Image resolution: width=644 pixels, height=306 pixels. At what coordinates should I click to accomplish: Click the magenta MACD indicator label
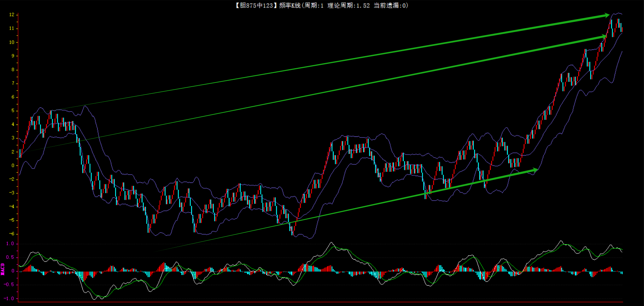(x=3, y=269)
